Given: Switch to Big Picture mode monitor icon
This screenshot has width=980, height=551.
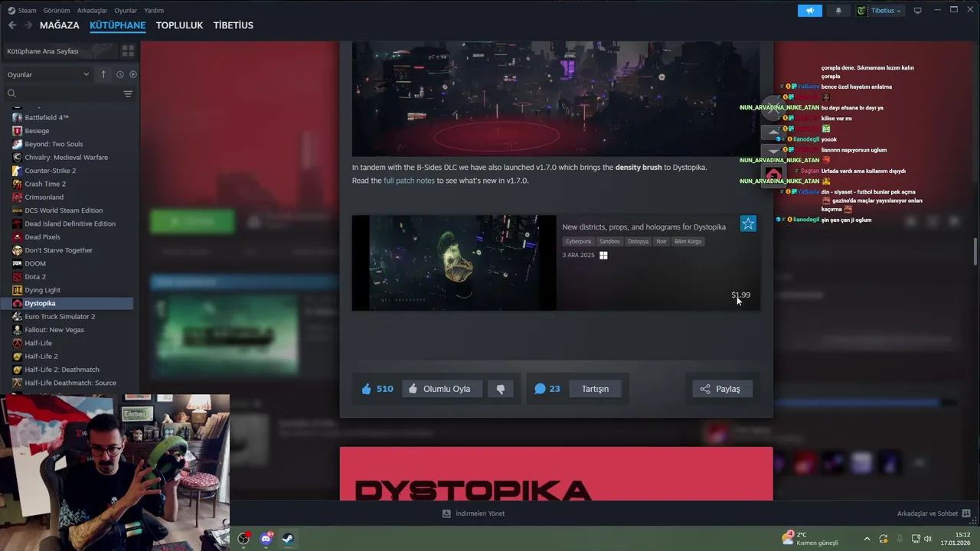Looking at the screenshot, I should tap(917, 11).
